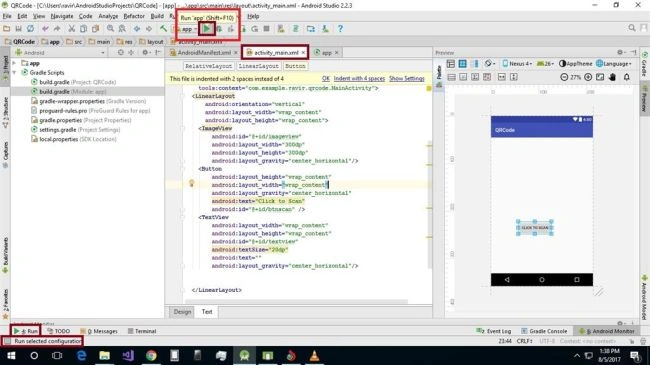Click the Copy toolbar icon
The height and width of the screenshot is (365, 650).
(x=83, y=29)
